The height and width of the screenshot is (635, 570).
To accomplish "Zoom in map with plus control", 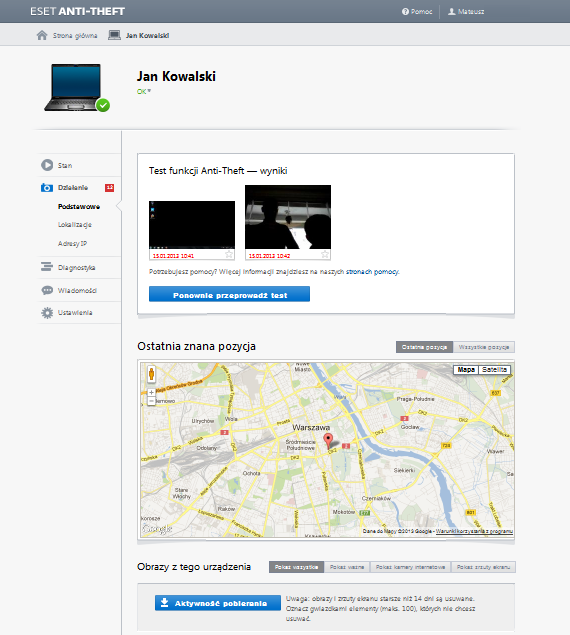I will [151, 392].
